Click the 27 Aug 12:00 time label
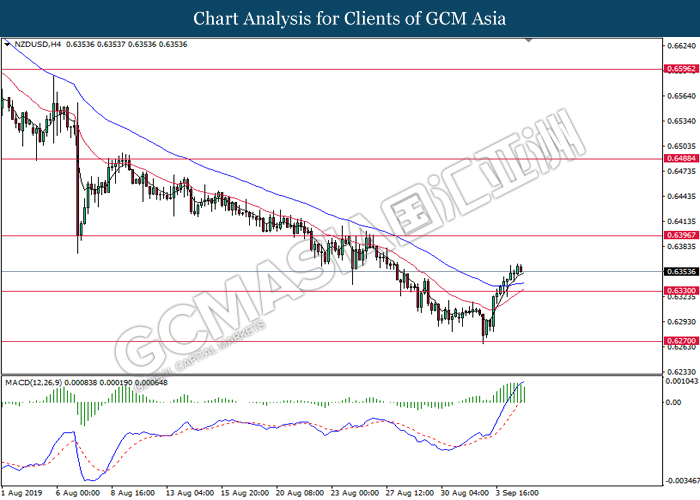 coord(410,493)
